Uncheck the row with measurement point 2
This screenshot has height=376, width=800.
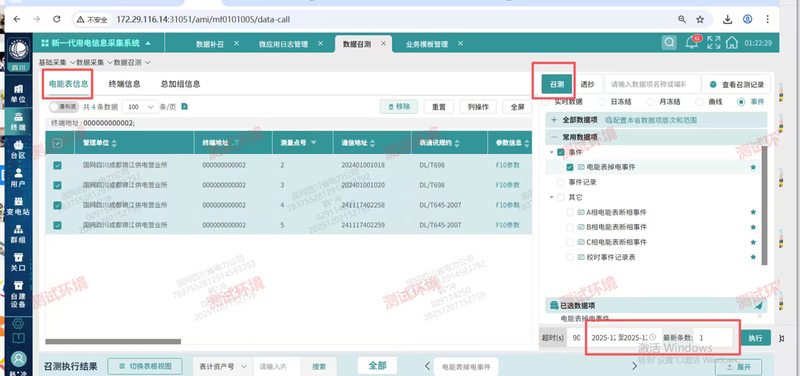click(x=58, y=165)
